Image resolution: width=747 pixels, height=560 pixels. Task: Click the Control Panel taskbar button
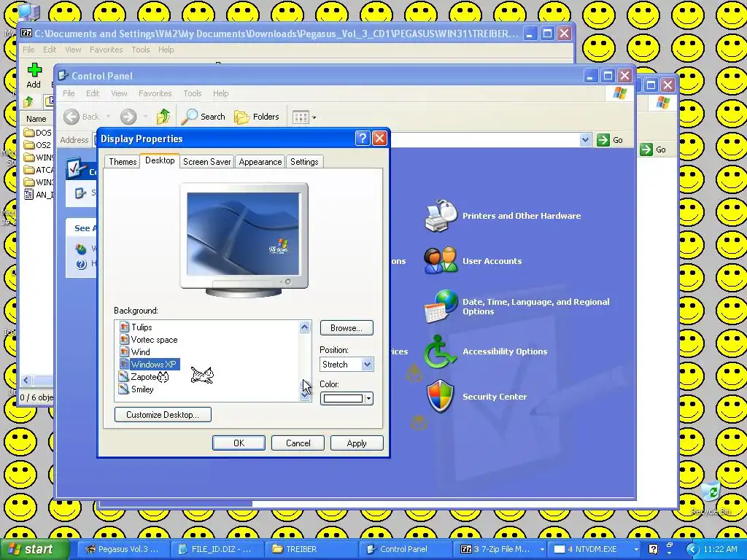point(403,549)
